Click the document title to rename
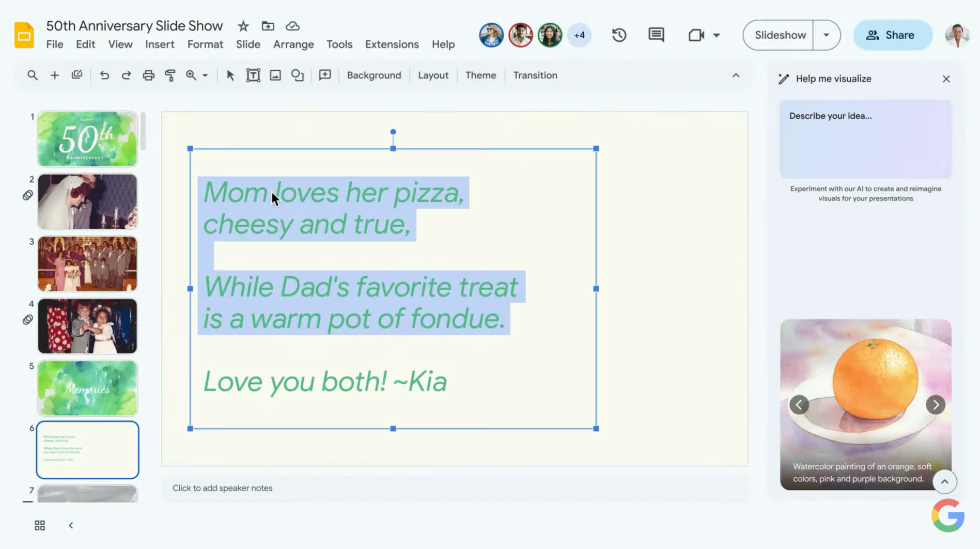Image resolution: width=980 pixels, height=549 pixels. (134, 26)
